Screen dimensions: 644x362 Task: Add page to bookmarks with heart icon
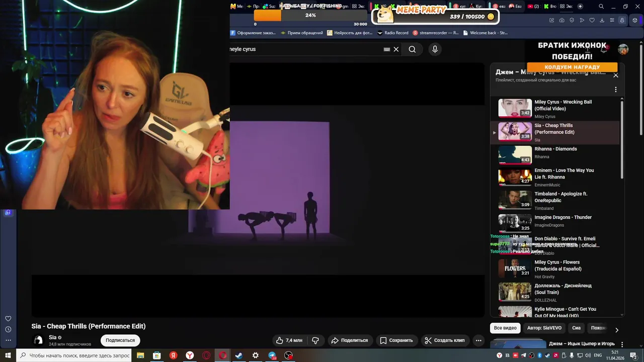coord(592,20)
